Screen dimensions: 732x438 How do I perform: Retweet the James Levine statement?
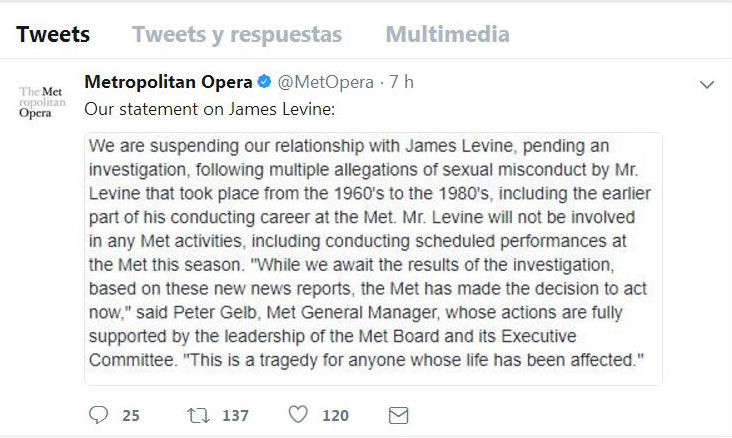(198, 415)
